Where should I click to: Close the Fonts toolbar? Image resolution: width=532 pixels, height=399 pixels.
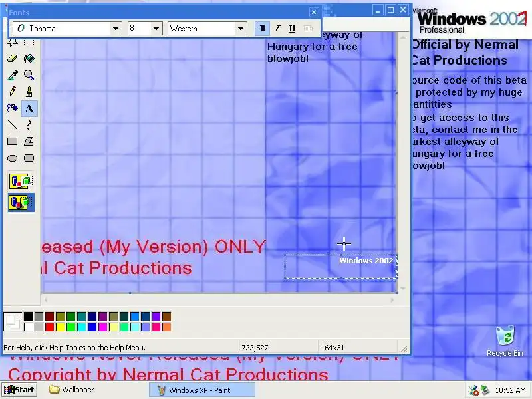pyautogui.click(x=314, y=13)
